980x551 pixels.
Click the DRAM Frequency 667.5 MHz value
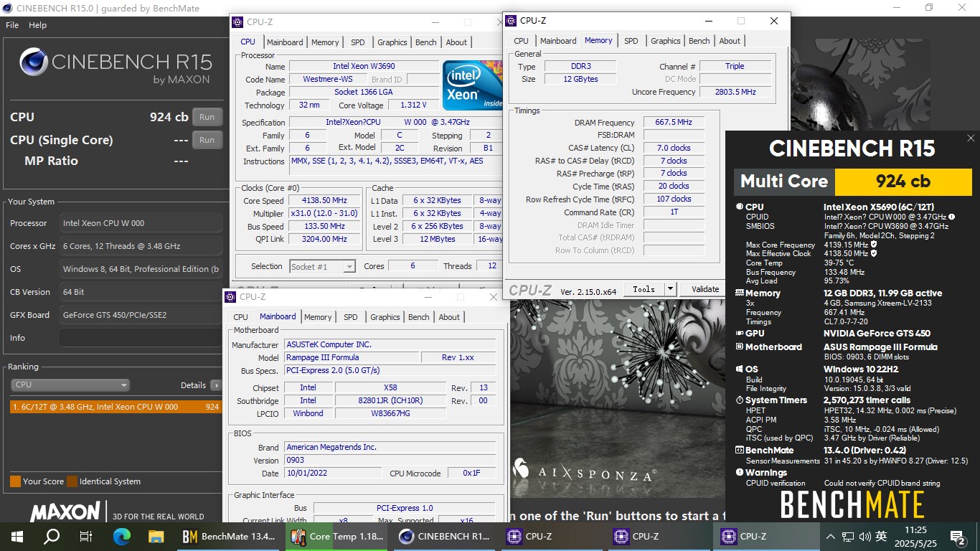674,123
